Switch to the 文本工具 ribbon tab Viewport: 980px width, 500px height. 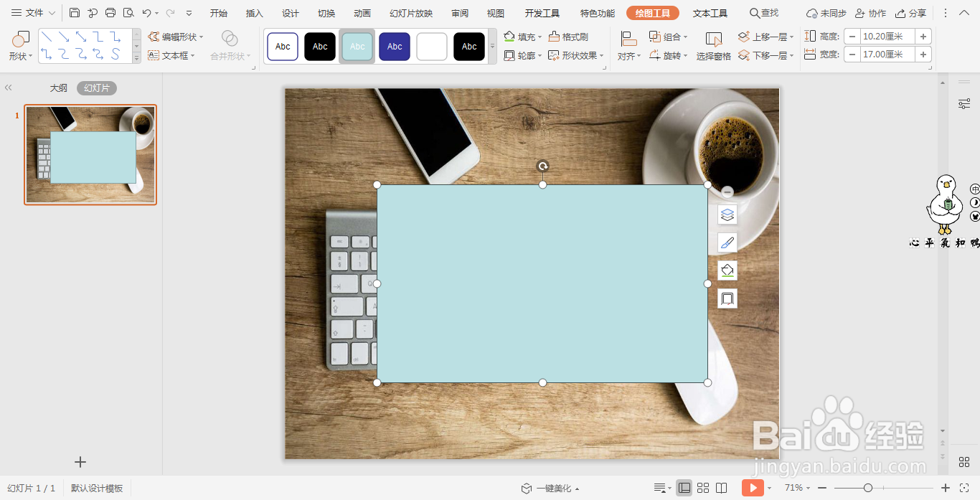pos(710,12)
